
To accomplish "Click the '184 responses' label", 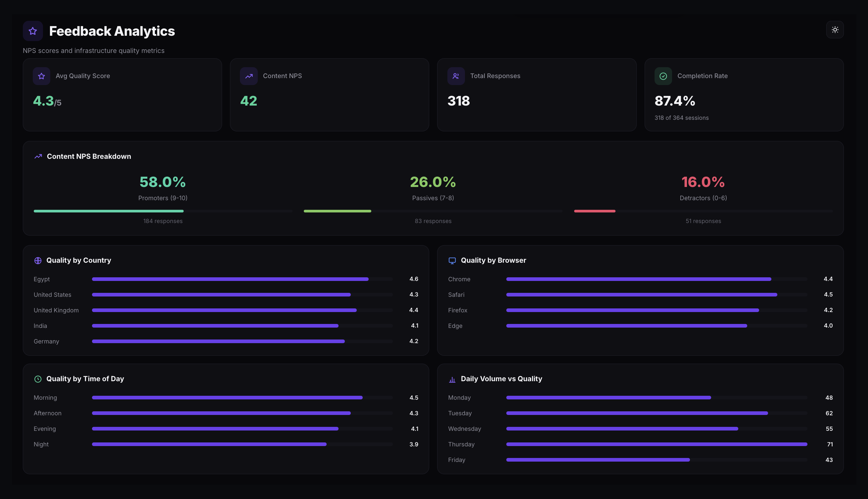I will click(163, 221).
